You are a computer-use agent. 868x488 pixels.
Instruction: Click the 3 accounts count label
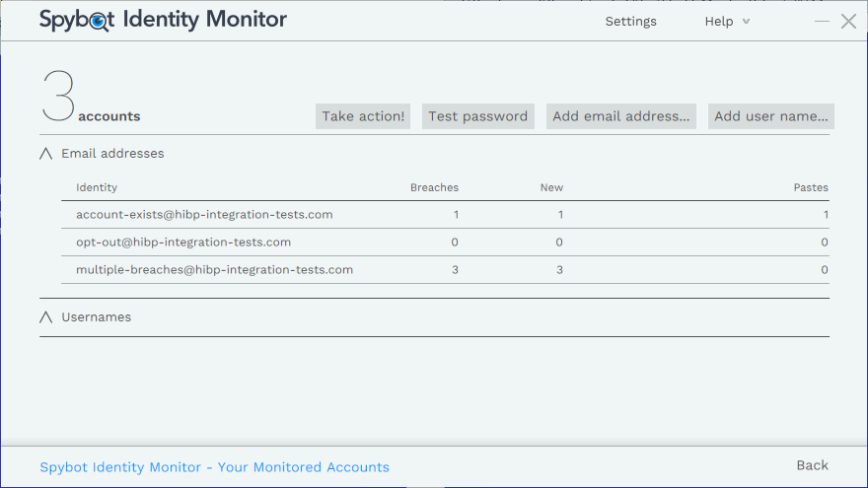click(92, 97)
